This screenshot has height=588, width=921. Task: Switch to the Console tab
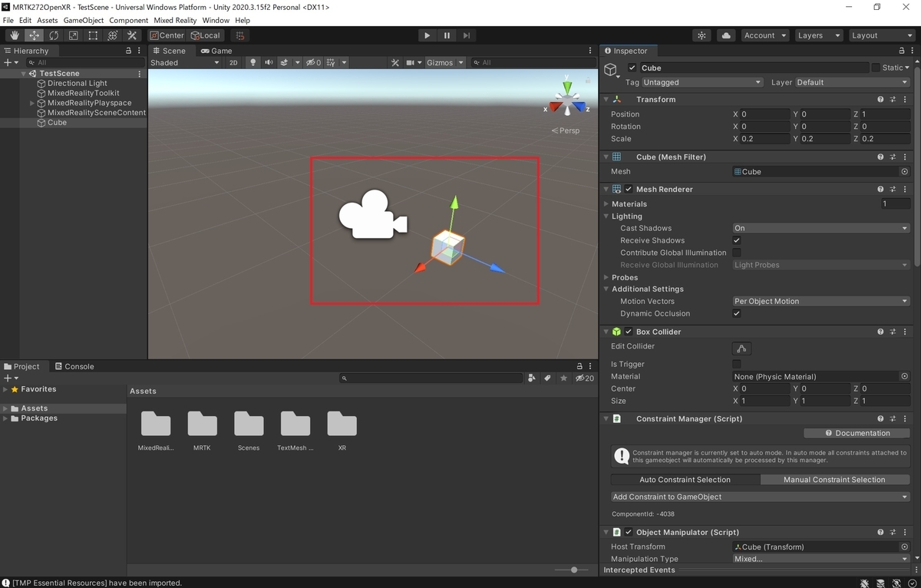pyautogui.click(x=74, y=367)
